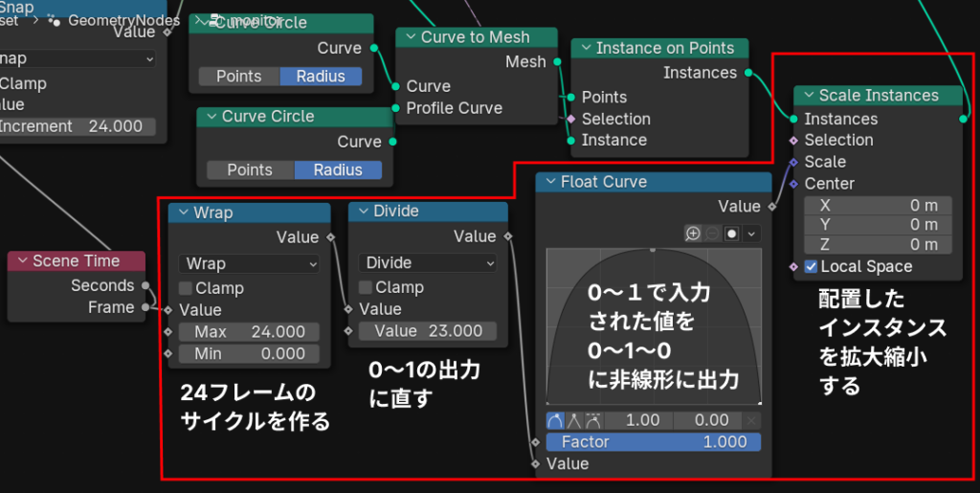Enable Clamp checkbox in Divide node
The image size is (980, 493).
coord(365,288)
